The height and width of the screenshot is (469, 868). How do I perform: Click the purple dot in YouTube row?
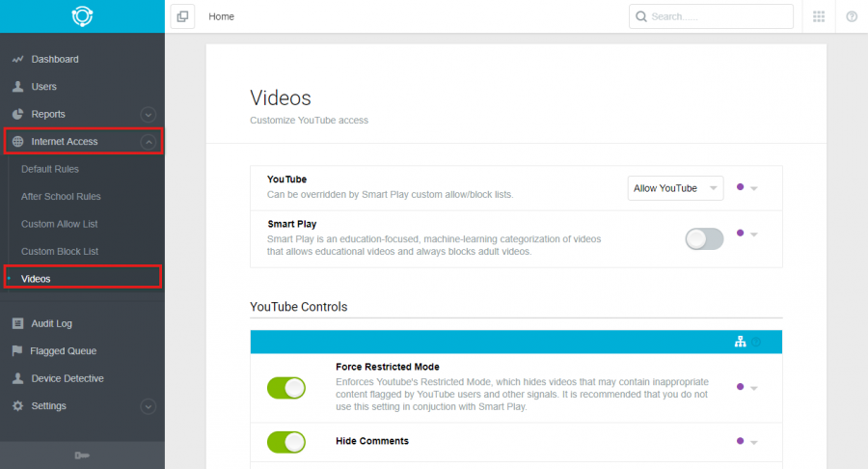(740, 187)
